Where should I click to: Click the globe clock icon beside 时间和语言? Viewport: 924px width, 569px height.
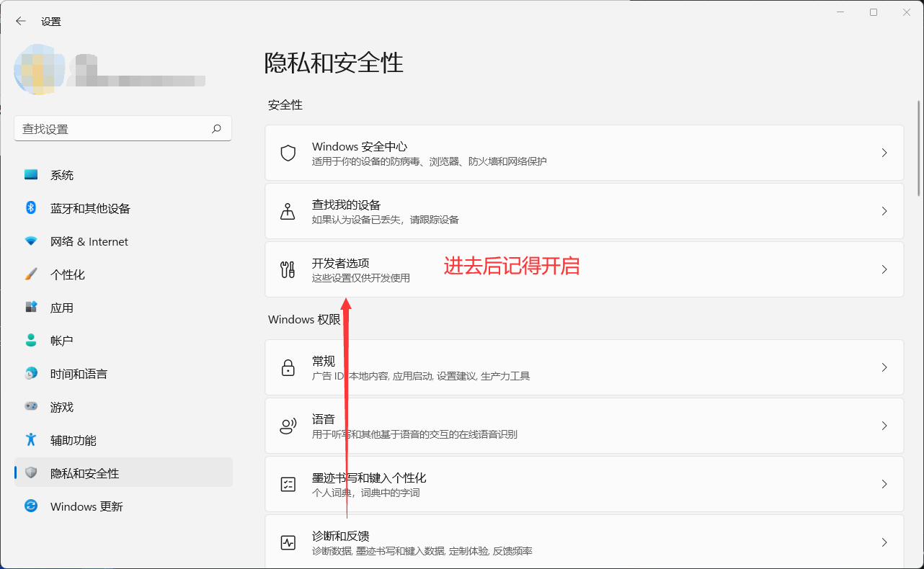coord(31,374)
